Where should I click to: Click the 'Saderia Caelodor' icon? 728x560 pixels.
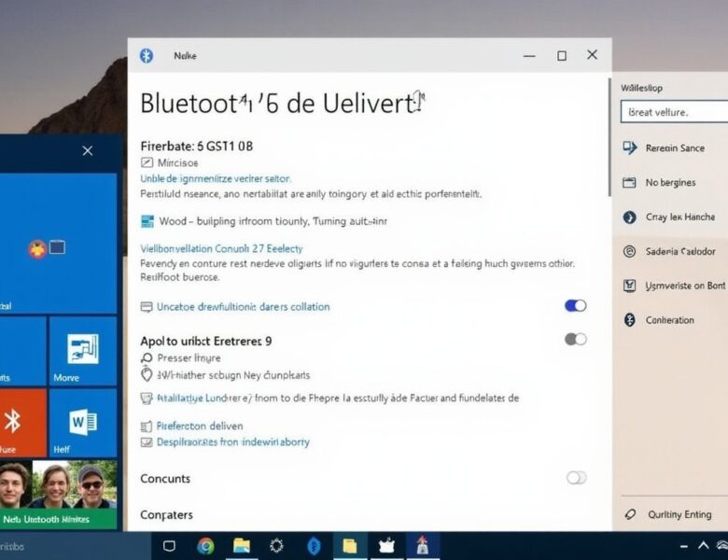pyautogui.click(x=630, y=251)
